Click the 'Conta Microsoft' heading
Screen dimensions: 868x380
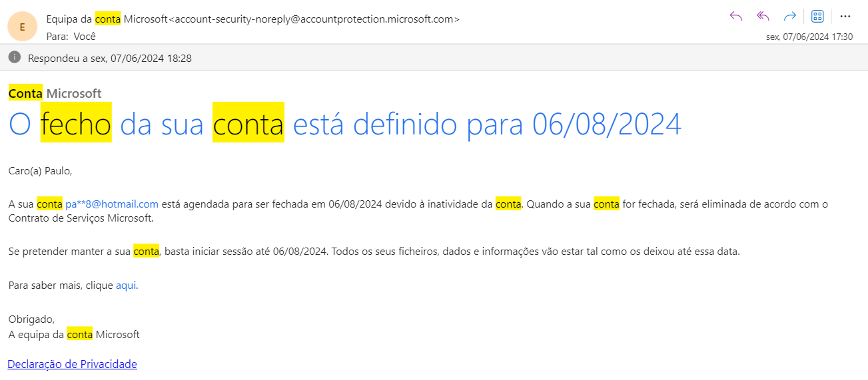point(55,93)
